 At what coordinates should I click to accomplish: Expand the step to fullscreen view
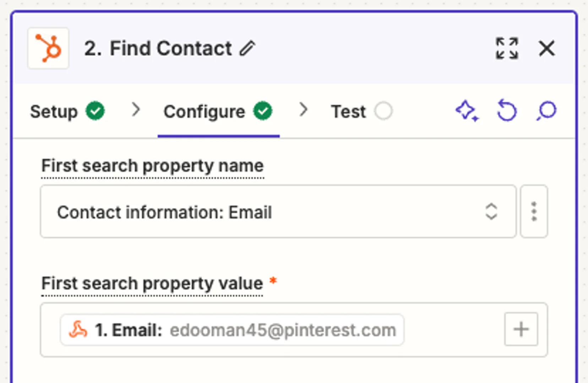click(507, 49)
